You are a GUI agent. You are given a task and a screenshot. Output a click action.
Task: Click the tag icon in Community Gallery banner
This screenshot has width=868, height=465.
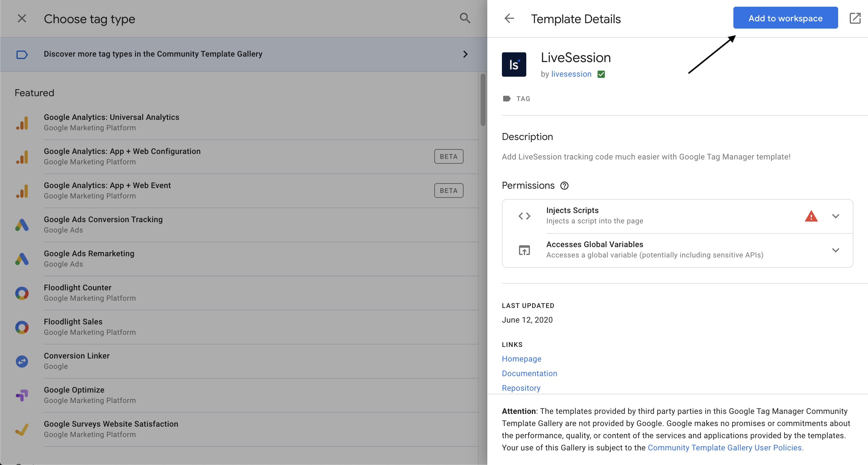(22, 54)
